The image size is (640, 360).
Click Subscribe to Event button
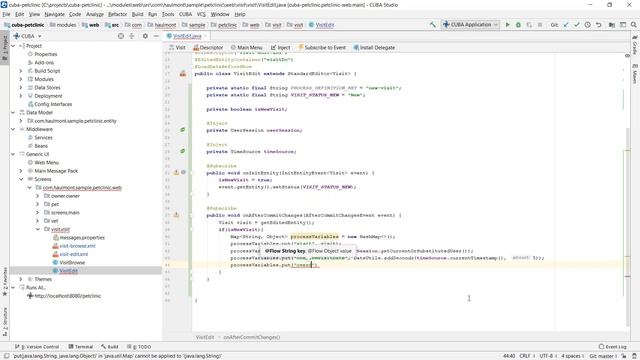[x=322, y=48]
